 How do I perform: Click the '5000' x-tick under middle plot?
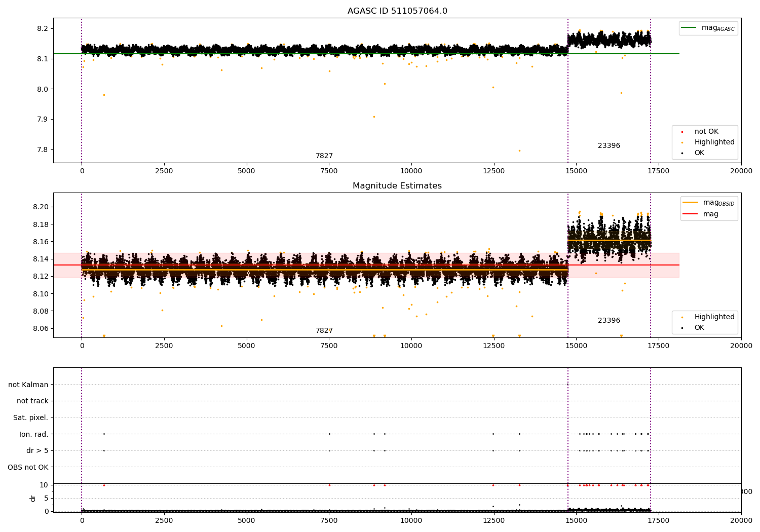(247, 346)
